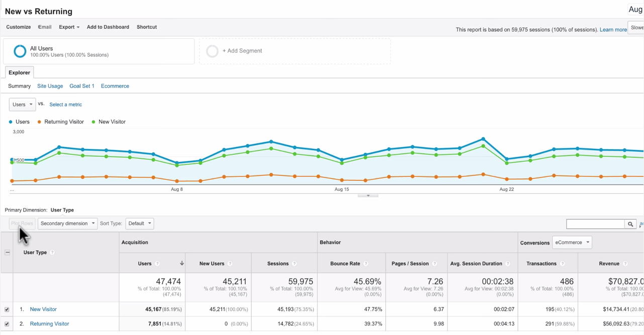Switch to the Site Usage tab
Viewport: 644px width, 335px height.
click(50, 86)
